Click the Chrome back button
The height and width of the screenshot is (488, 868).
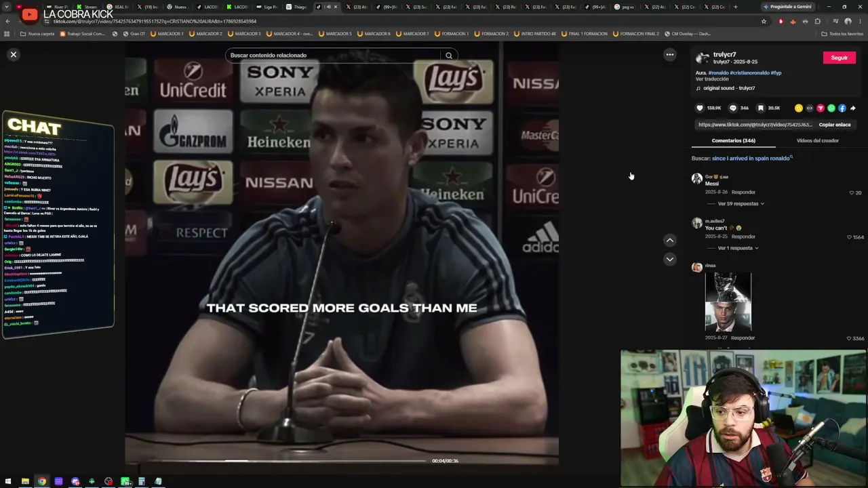coord(7,21)
